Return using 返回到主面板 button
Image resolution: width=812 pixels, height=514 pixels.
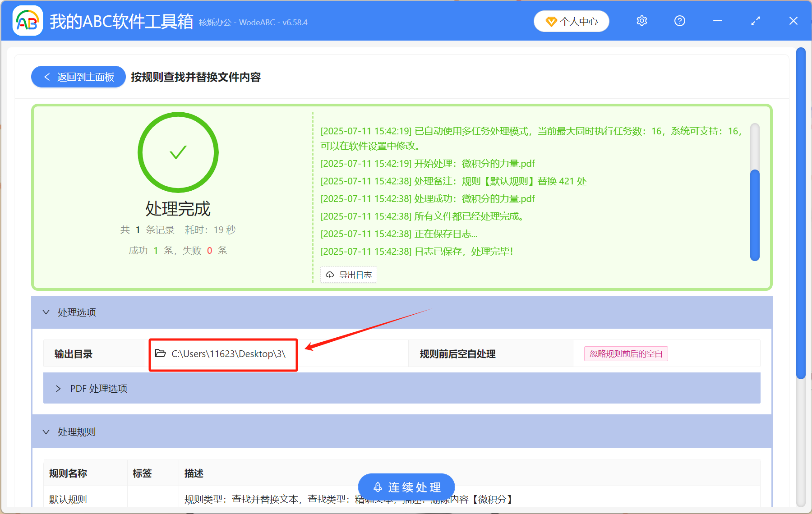[78, 77]
